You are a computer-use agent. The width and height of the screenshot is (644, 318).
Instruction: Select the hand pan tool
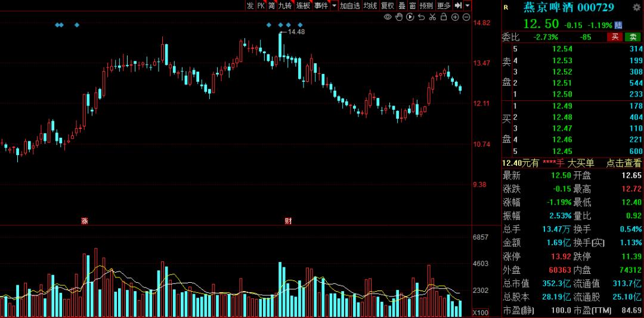399,17
